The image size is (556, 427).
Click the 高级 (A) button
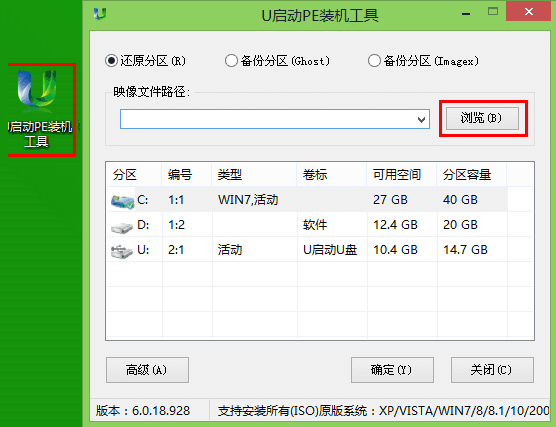tap(147, 370)
